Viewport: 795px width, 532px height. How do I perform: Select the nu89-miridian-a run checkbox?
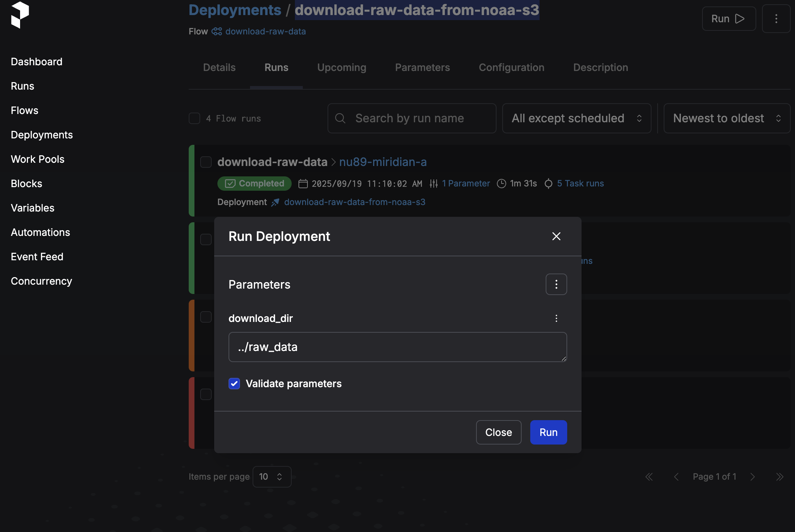(206, 162)
